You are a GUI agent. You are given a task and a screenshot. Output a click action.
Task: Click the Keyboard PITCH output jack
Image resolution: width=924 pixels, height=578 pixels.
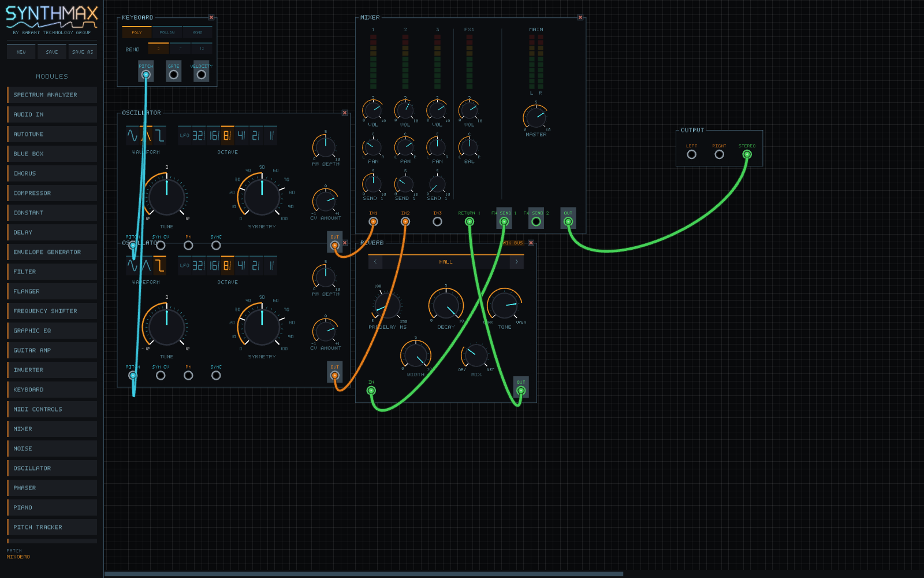point(146,75)
